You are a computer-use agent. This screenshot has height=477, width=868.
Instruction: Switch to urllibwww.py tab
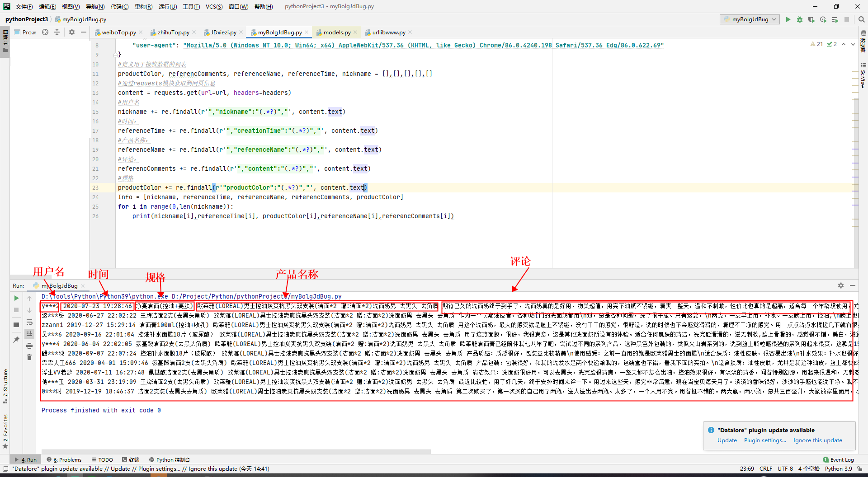click(x=388, y=32)
